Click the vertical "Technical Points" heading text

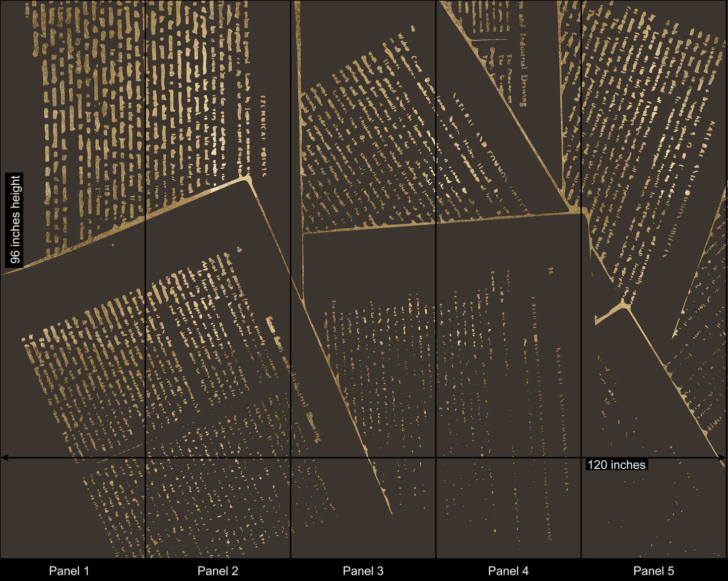262,135
